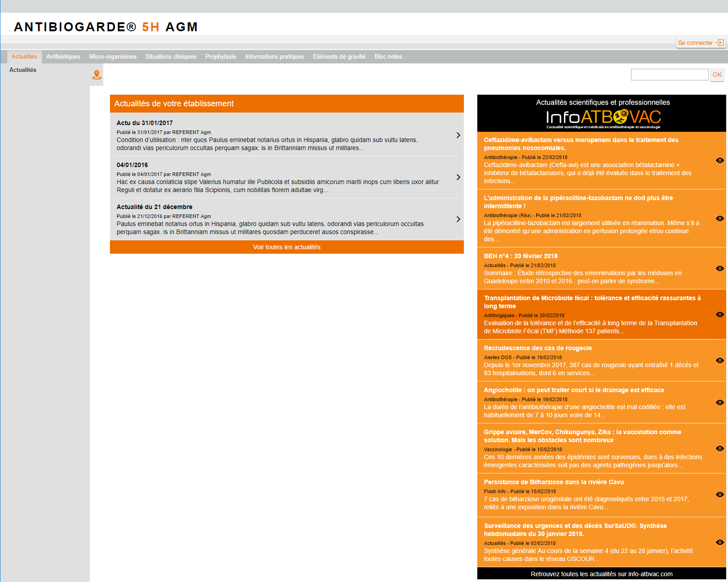
Task: Click 'Antibiothérapie (Réa) - Publié le 21/02/2018' text
Action: [532, 215]
